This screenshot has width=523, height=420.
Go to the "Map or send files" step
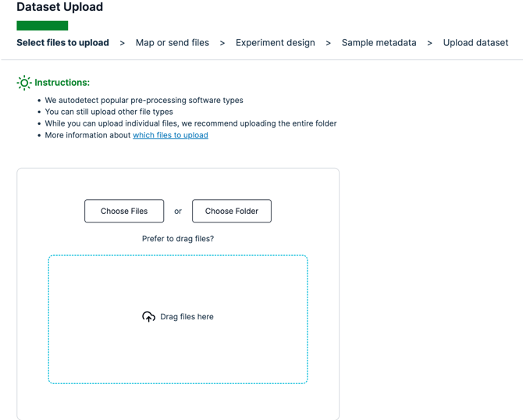click(173, 43)
